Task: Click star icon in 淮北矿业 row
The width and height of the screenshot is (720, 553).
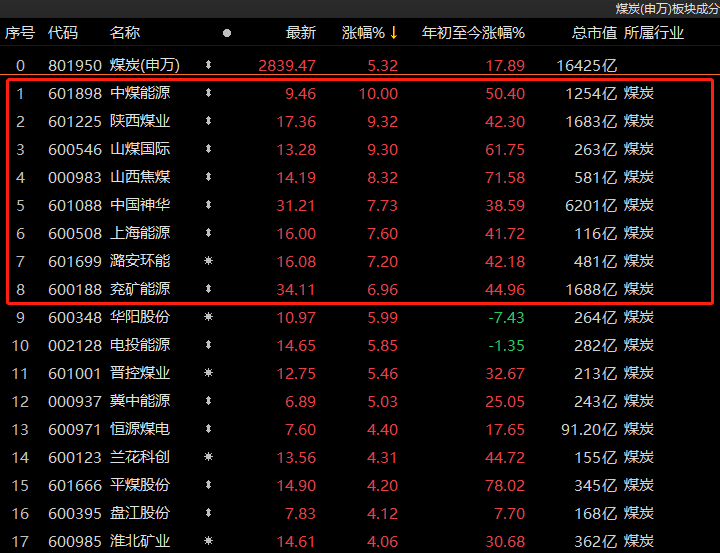Action: click(208, 541)
